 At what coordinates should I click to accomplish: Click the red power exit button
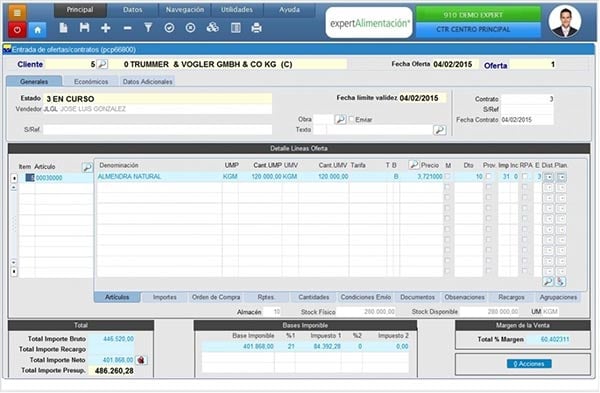17,30
